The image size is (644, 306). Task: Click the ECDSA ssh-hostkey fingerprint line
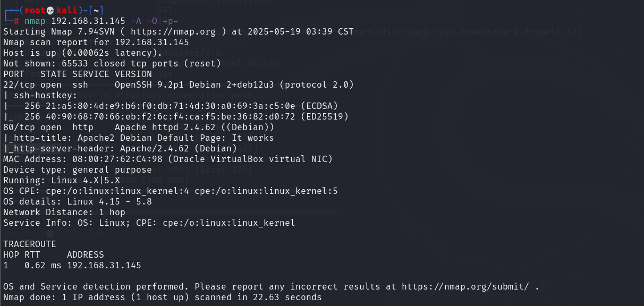[x=171, y=106]
